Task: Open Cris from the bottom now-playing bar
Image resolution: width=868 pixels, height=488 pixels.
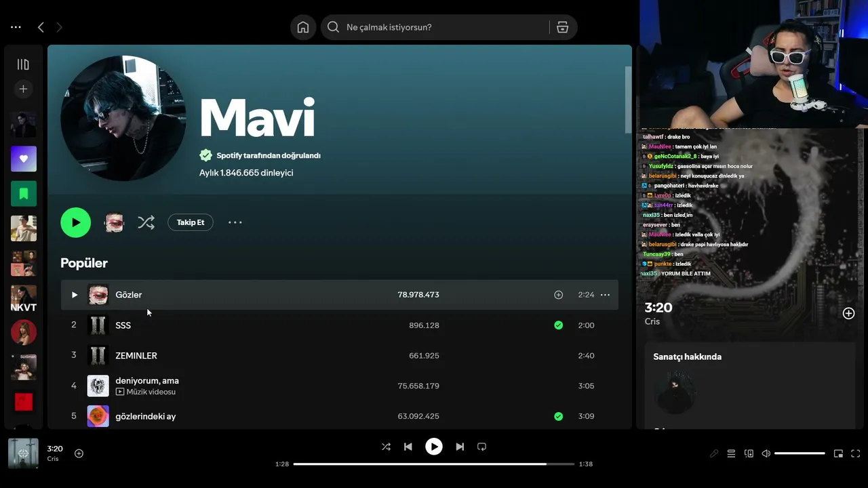Action: click(53, 459)
